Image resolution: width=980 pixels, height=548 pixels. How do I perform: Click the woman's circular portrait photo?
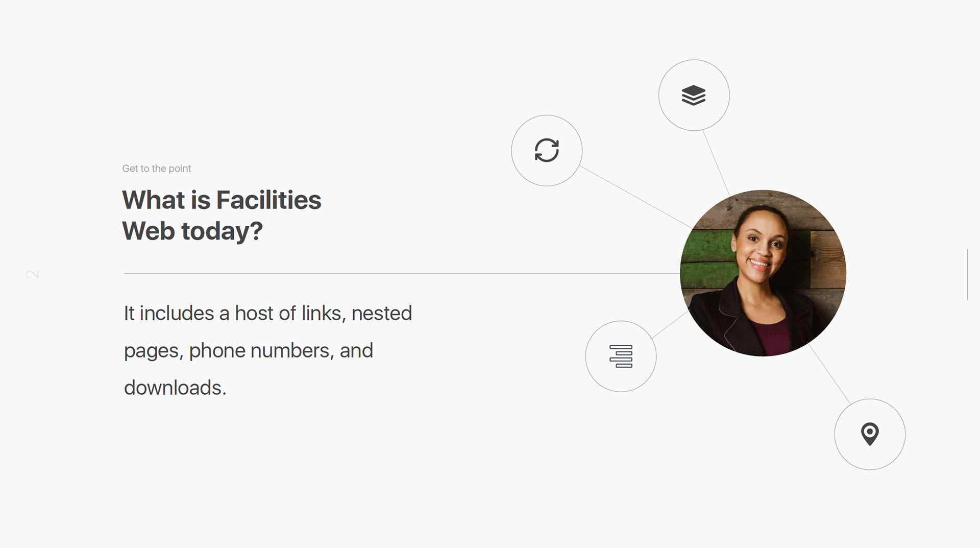point(763,273)
